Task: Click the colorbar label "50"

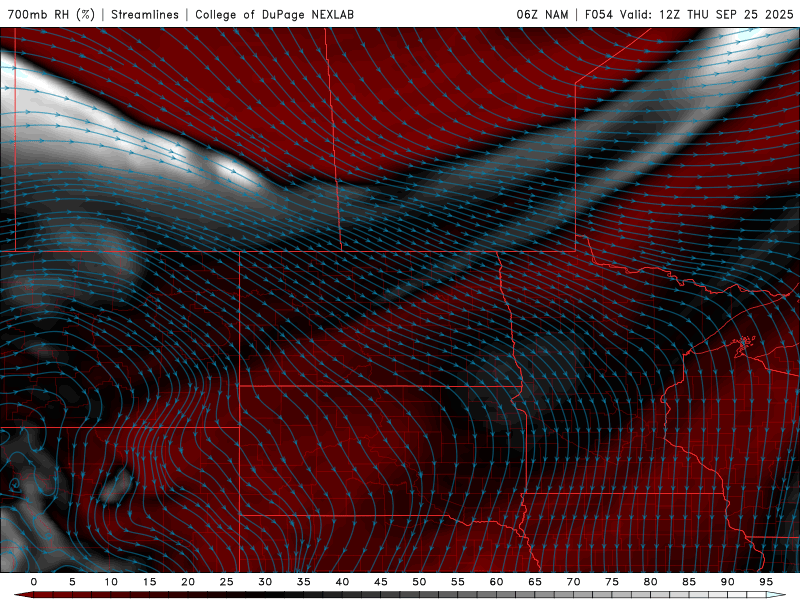Action: 419,582
